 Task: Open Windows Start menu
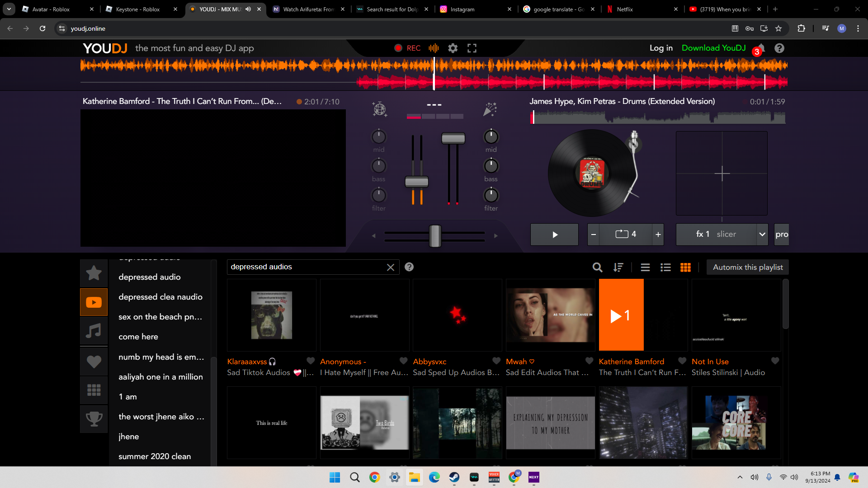tap(335, 477)
